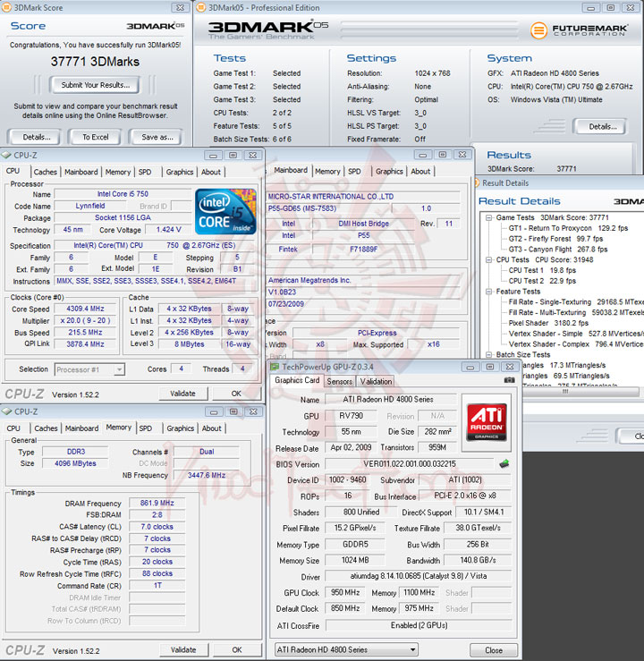This screenshot has height=661, width=644.
Task: Click Validate in top CPU-Z window
Action: pos(183,394)
